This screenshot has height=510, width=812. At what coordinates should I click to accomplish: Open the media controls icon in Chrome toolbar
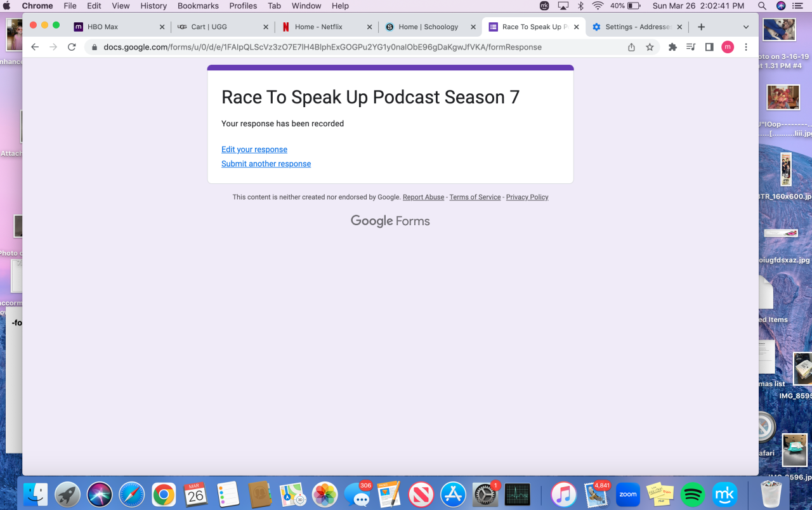691,47
